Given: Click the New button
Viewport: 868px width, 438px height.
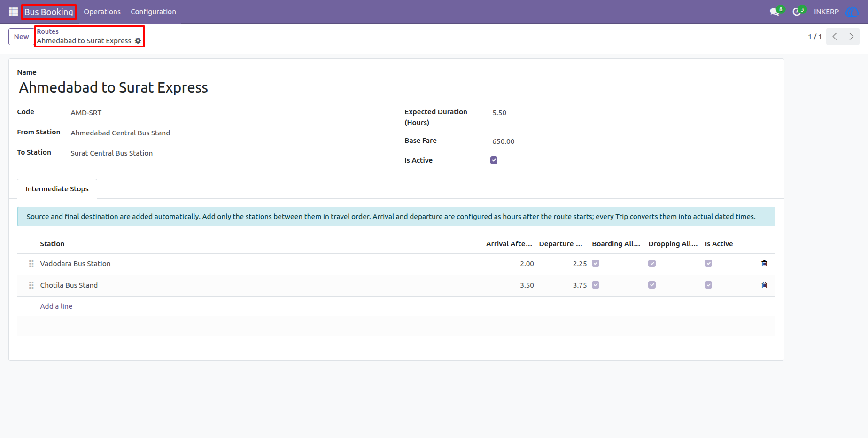Looking at the screenshot, I should tap(21, 37).
